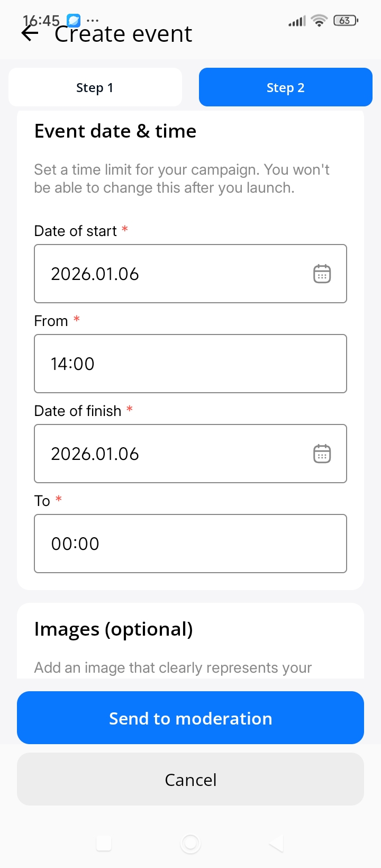Tap the Images (optional) section heading
This screenshot has height=868, width=381.
113,629
